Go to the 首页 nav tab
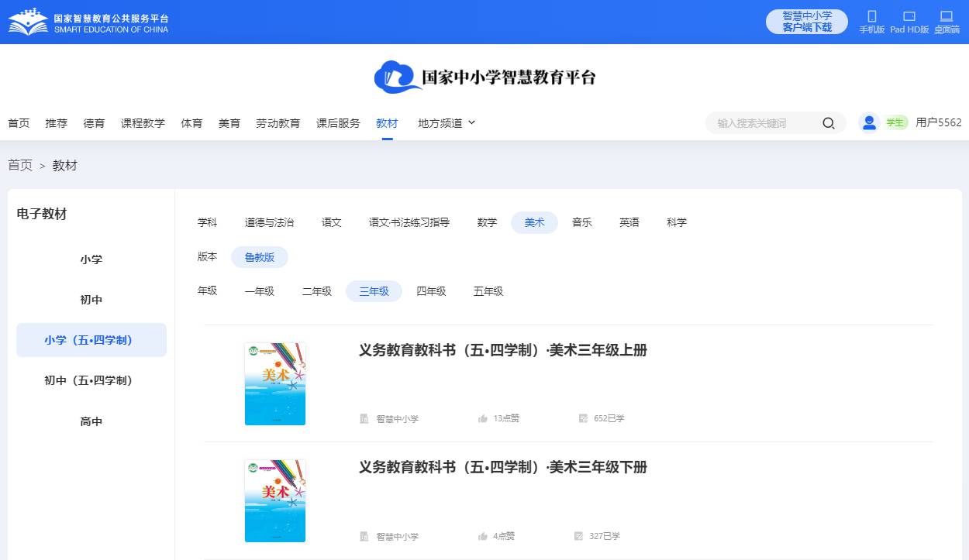The height and width of the screenshot is (560, 969). [x=19, y=123]
